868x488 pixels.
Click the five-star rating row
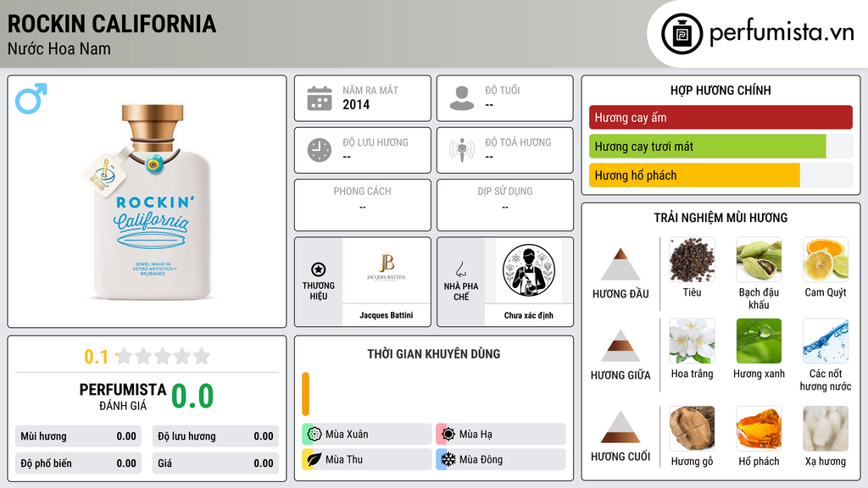pos(164,356)
